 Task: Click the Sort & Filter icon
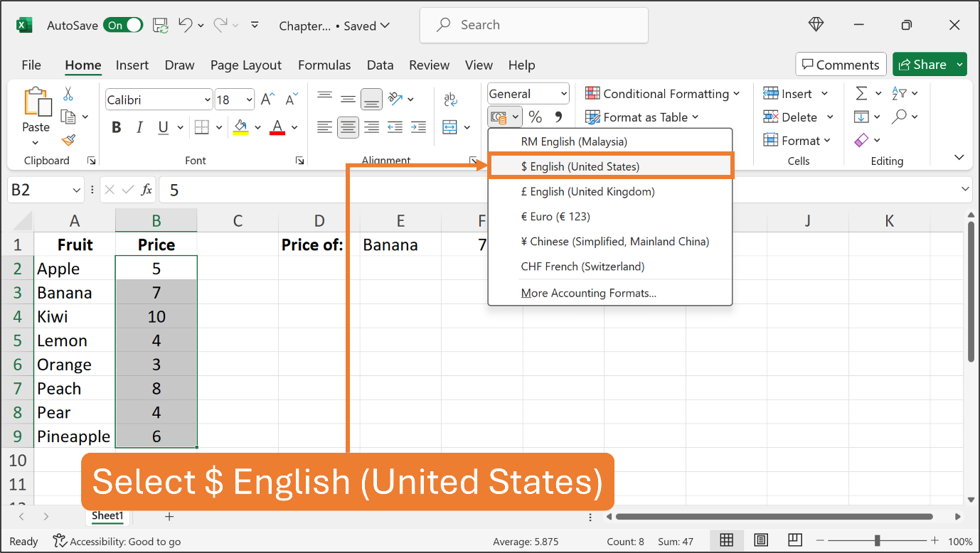coord(900,94)
